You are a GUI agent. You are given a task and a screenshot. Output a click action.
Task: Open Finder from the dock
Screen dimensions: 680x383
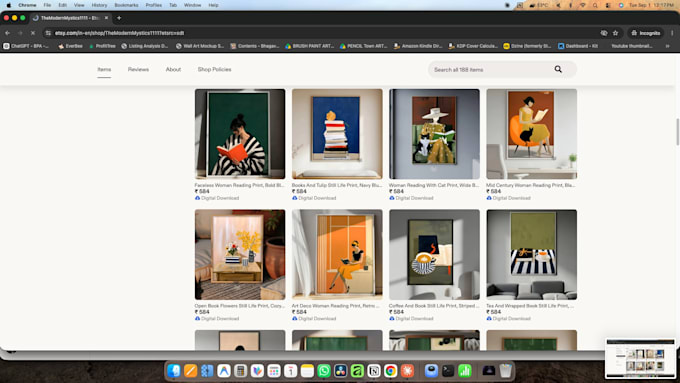[x=174, y=370]
